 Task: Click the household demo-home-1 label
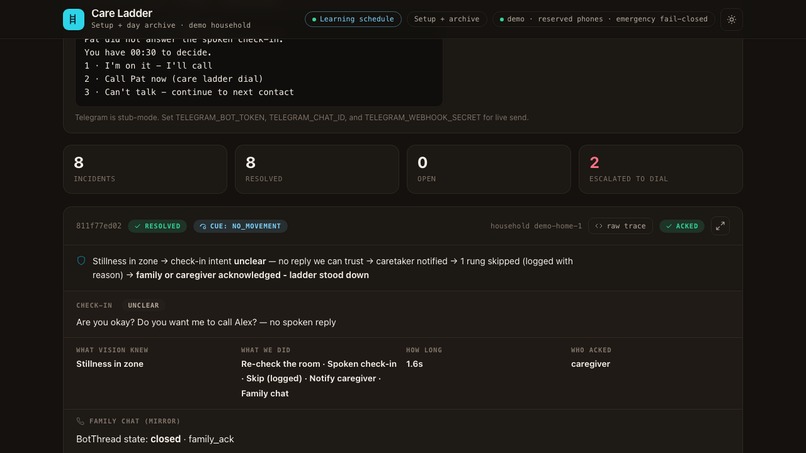click(536, 226)
